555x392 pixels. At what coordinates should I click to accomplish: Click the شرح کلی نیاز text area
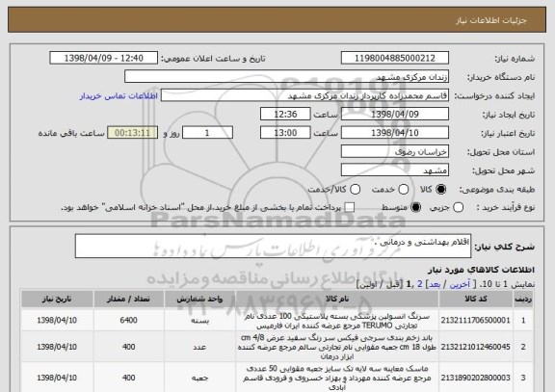pos(273,246)
